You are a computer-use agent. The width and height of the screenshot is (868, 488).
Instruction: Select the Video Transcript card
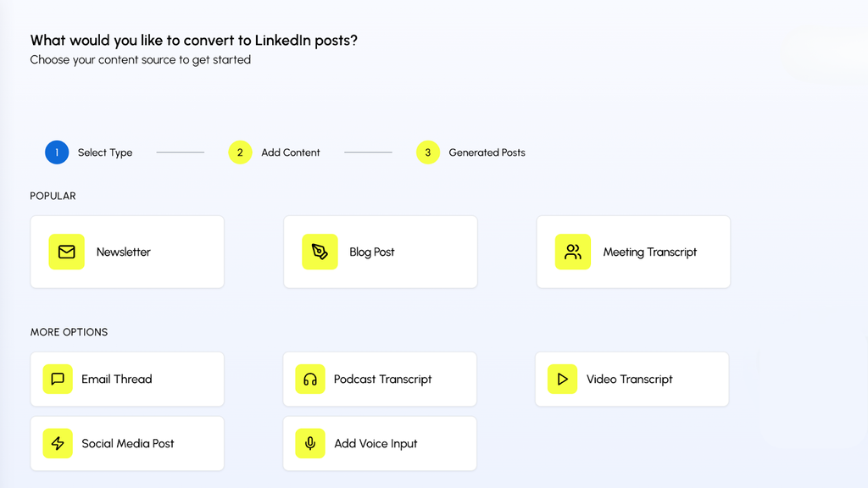(x=632, y=379)
